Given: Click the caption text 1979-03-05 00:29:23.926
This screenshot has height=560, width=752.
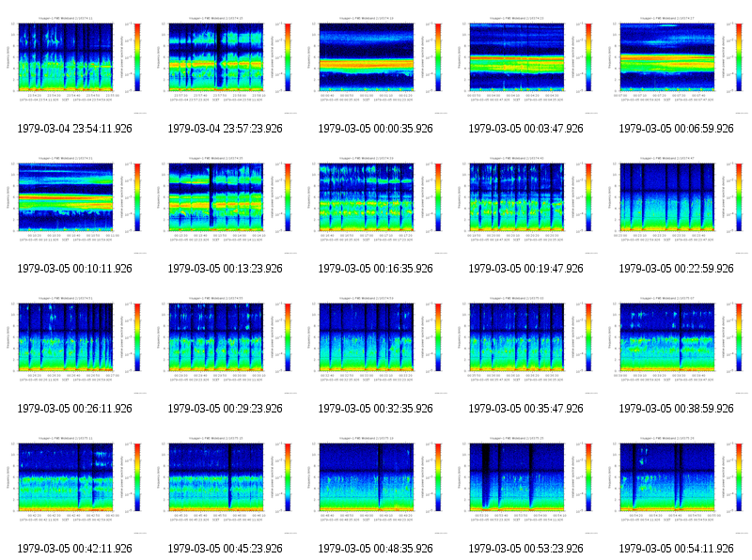Looking at the screenshot, I should [226, 409].
